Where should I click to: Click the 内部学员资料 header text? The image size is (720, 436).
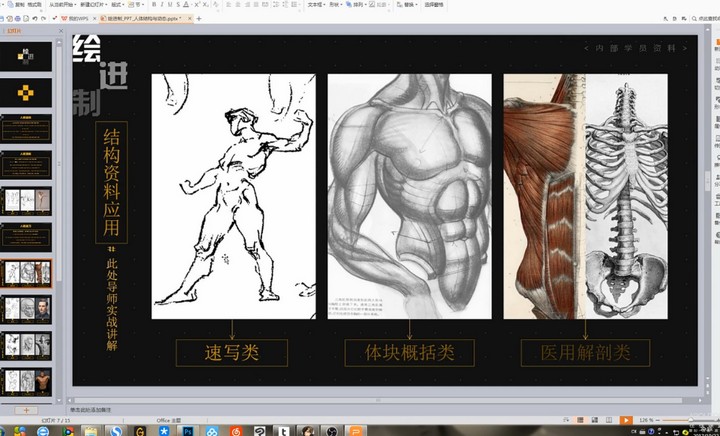tap(636, 48)
